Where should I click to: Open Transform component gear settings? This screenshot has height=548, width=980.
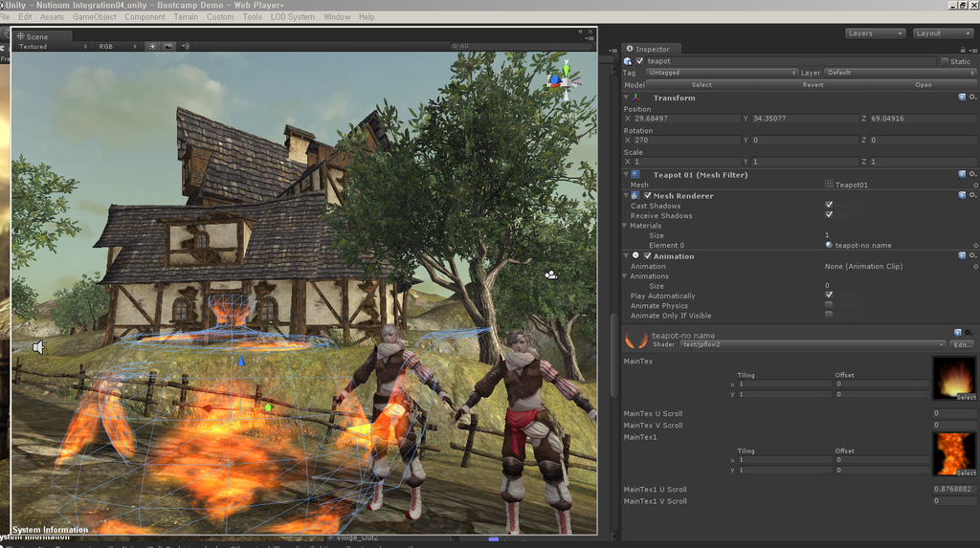click(972, 98)
